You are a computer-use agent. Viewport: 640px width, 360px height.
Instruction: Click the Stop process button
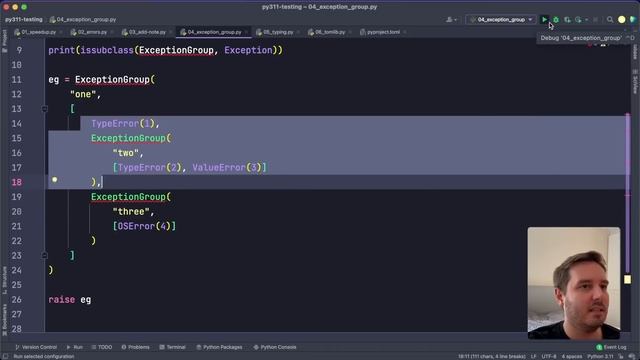tap(596, 20)
